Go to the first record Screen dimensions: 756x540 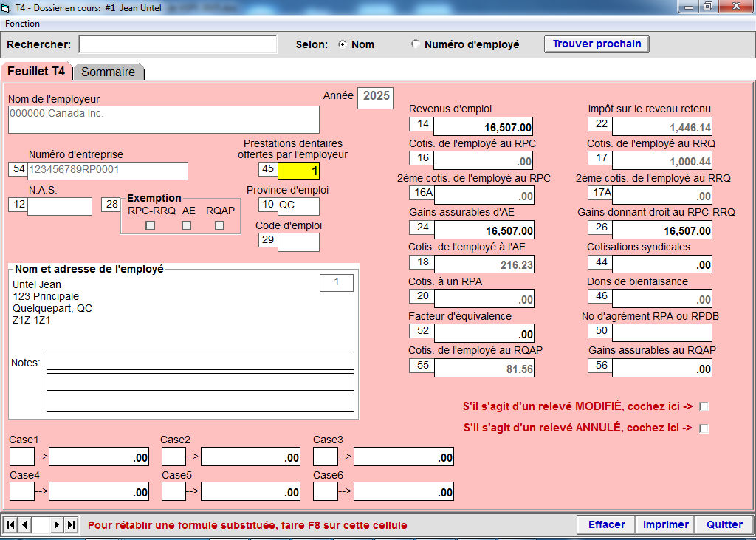(11, 524)
